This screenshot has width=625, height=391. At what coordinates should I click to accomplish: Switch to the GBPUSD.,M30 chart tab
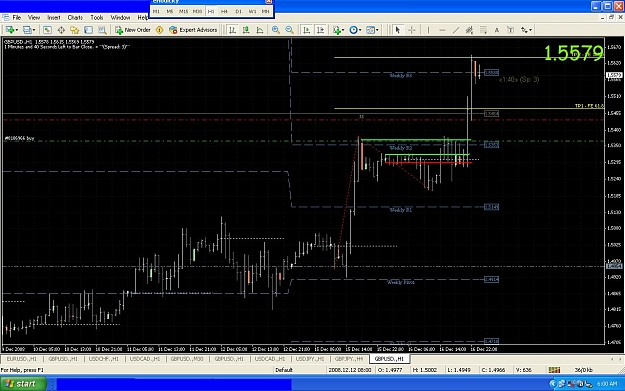[x=187, y=359]
